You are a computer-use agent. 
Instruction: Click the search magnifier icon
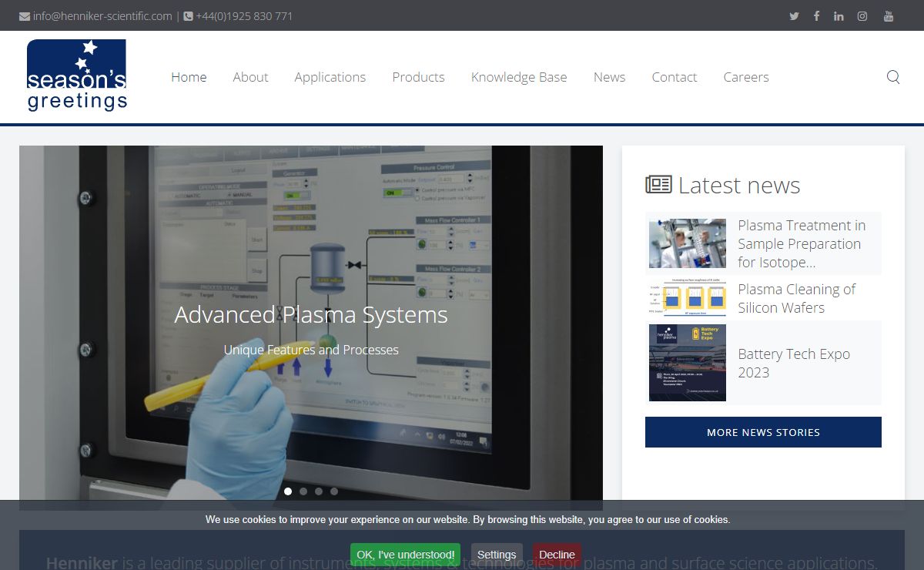[893, 77]
